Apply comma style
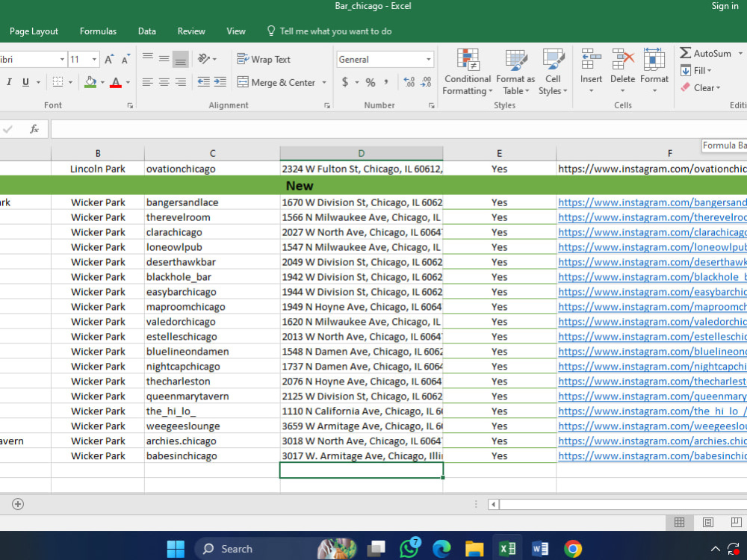Image resolution: width=747 pixels, height=560 pixels. coord(386,82)
